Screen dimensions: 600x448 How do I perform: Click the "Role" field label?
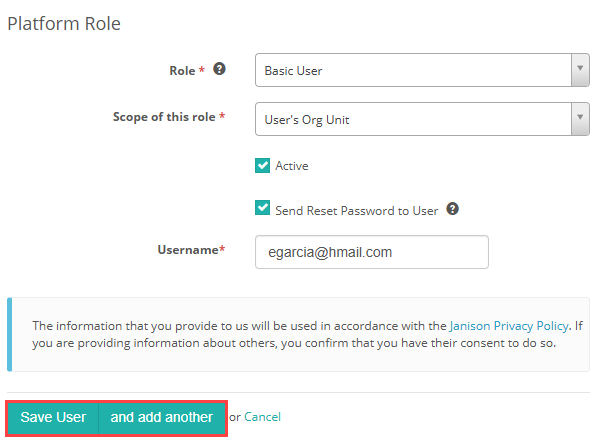click(183, 71)
